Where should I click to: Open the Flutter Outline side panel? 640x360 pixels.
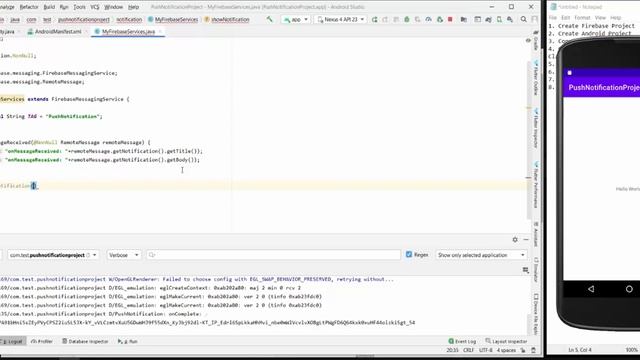[536, 78]
